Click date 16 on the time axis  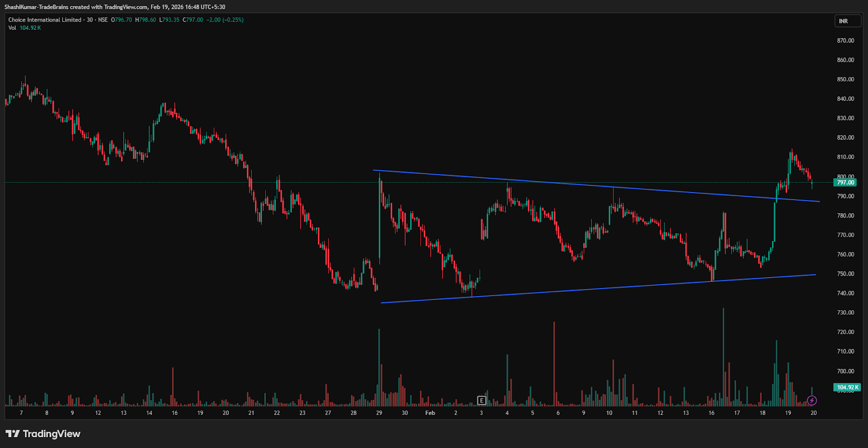pyautogui.click(x=711, y=413)
